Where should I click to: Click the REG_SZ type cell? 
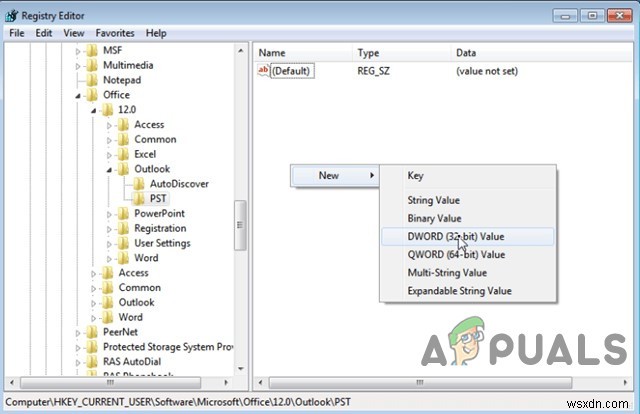click(x=373, y=71)
